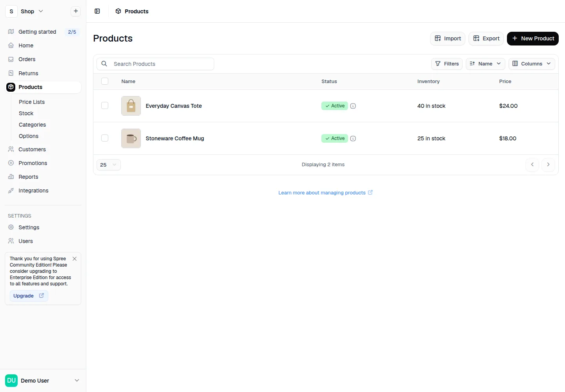
Task: Go to next page arrow
Action: (548, 165)
